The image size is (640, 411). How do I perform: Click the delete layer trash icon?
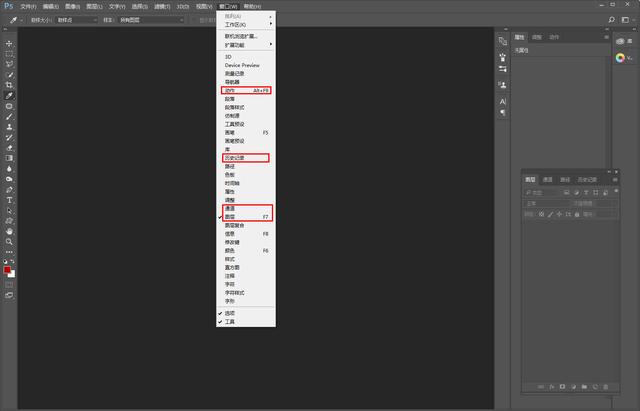(x=606, y=387)
